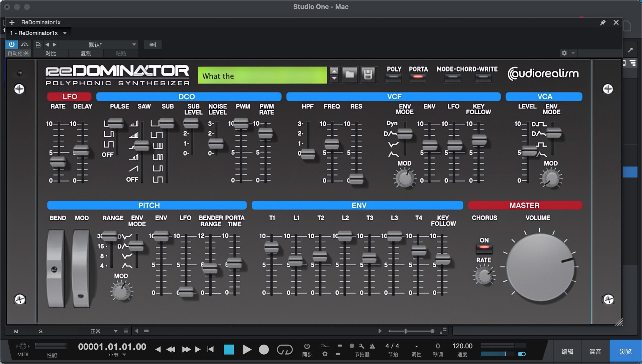Expand the ReDominator1x instance dropdown arrow

point(65,33)
